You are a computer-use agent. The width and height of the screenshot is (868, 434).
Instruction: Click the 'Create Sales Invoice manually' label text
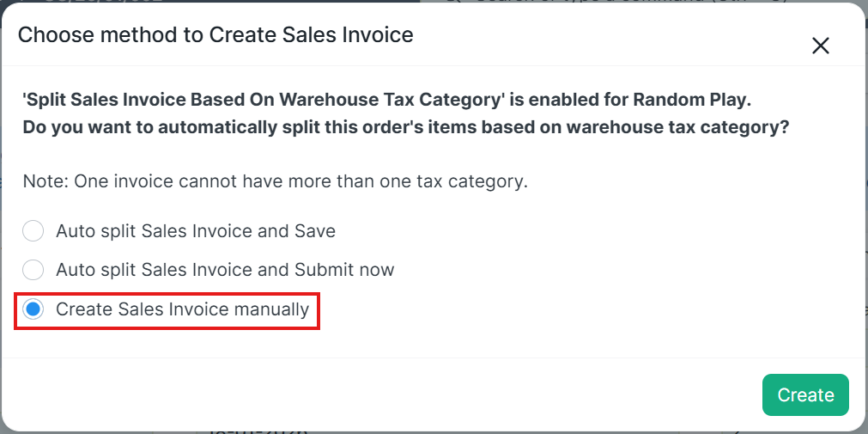click(182, 309)
